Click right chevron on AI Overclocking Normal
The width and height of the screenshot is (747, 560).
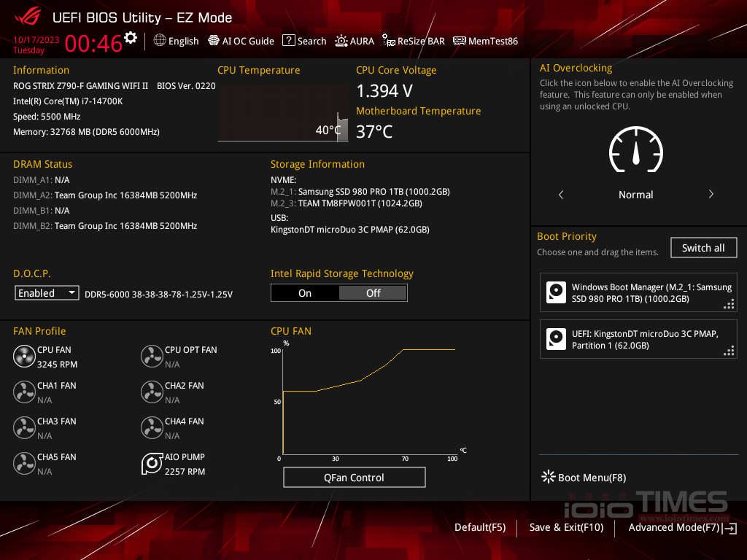711,195
